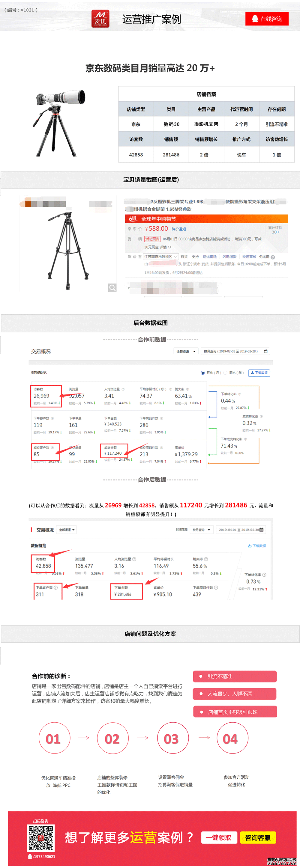Click the help icon next to 成交商品件数 213
This screenshot has width=300, height=868.
click(161, 448)
